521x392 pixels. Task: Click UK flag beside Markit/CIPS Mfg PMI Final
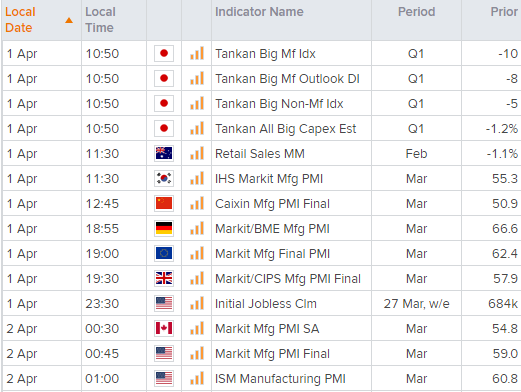tap(164, 278)
